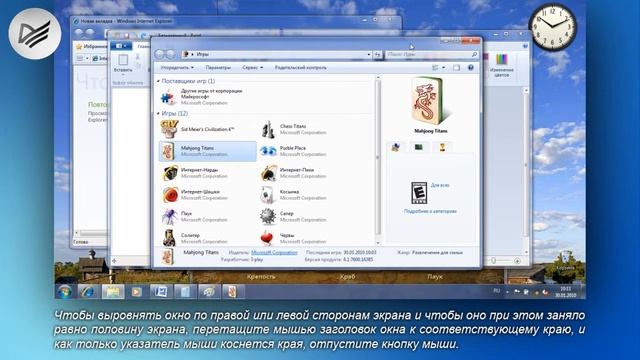Open the Start orb on the taskbar
The image size is (640, 360).
[64, 291]
